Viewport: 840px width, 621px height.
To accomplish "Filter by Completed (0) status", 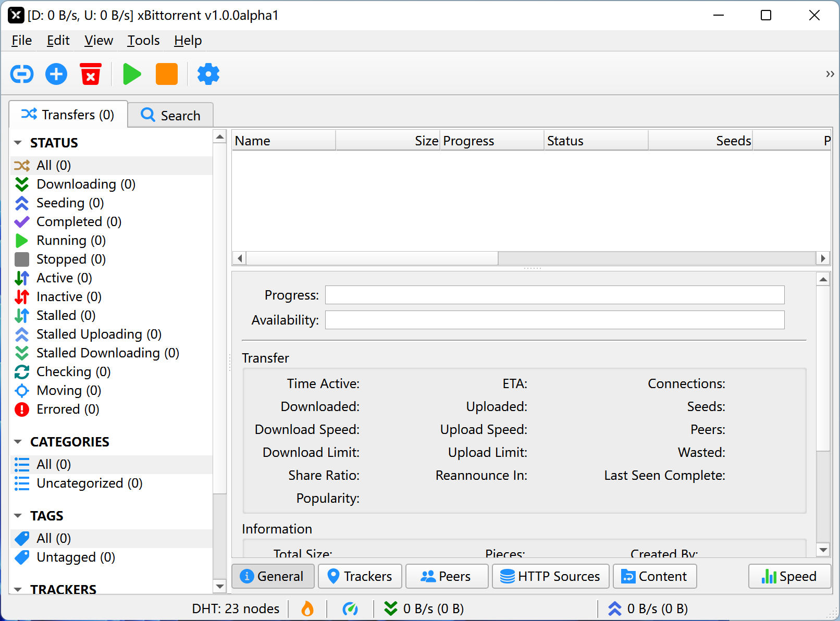I will (111, 222).
